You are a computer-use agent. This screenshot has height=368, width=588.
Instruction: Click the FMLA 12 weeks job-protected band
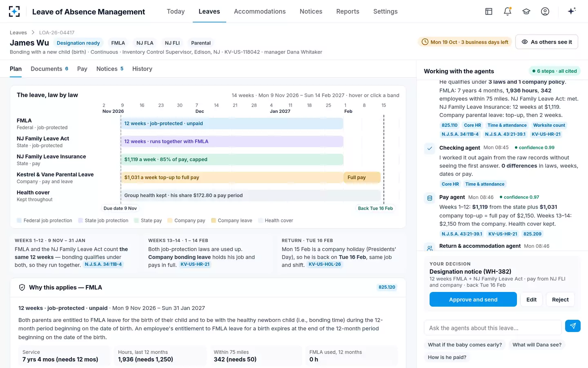pos(232,123)
